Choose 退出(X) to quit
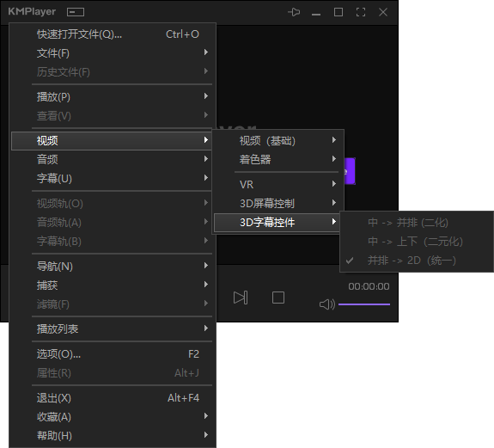Screen dimensions: 494x448 coord(113,398)
